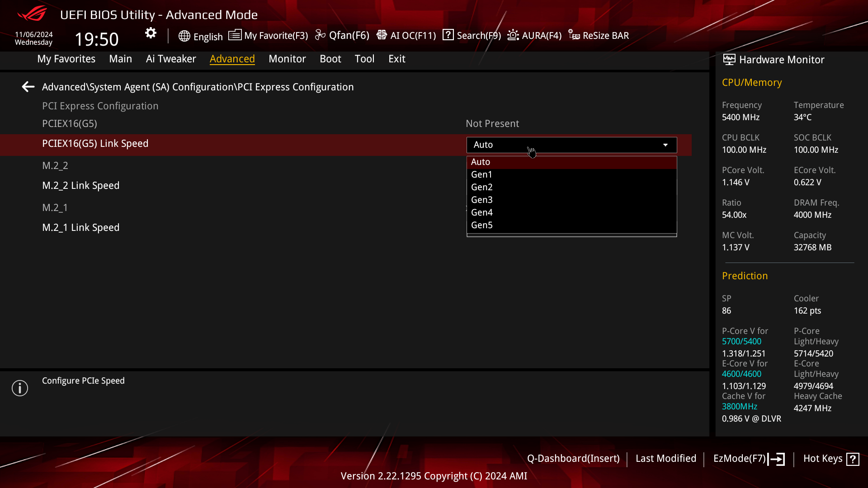Click the Hot Keys question mark icon
Viewport: 868px width, 488px height.
click(x=853, y=459)
